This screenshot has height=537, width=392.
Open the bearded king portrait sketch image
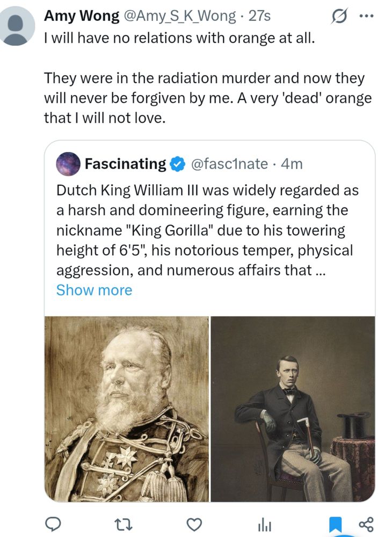127,408
